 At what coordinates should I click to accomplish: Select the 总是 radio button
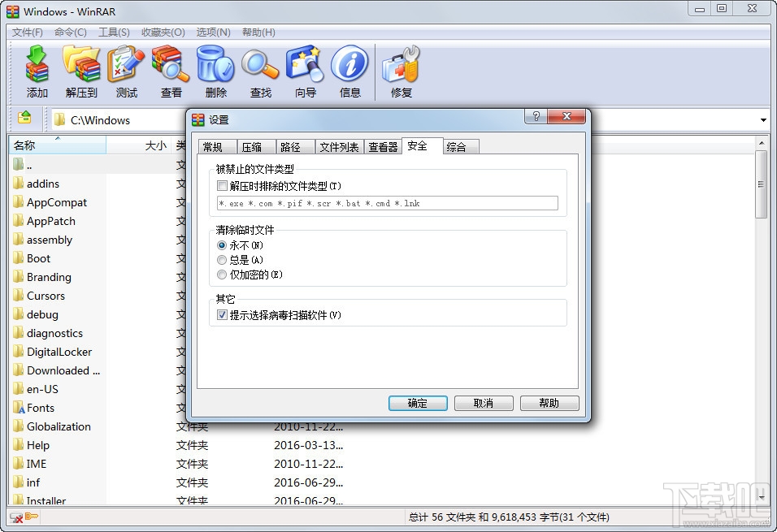pyautogui.click(x=222, y=260)
